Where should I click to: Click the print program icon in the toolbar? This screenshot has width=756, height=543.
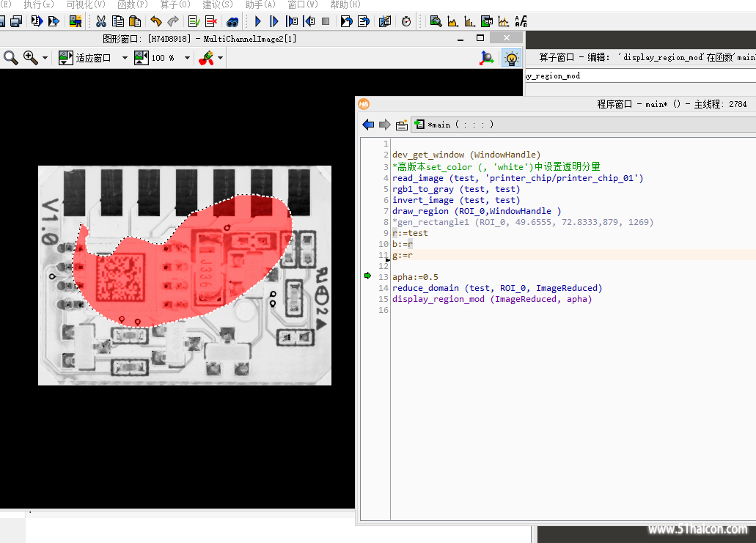[16, 21]
